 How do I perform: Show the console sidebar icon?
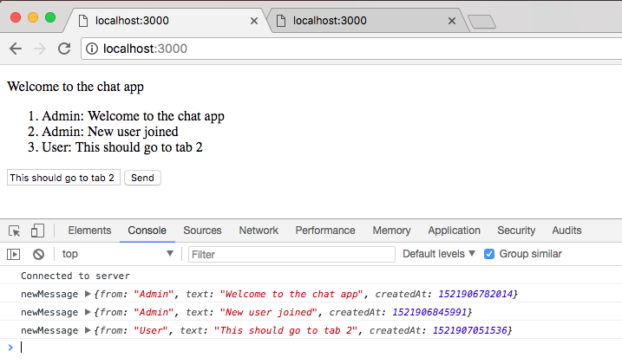point(14,254)
